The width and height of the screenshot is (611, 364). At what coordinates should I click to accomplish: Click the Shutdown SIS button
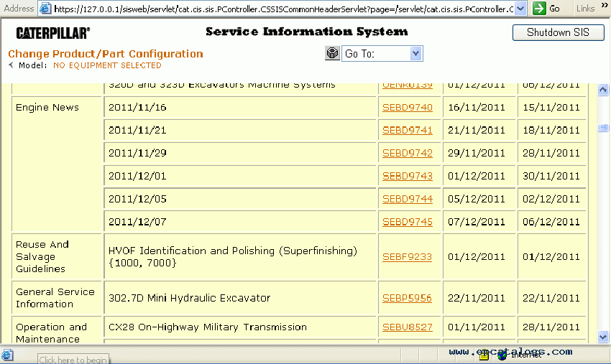click(558, 32)
